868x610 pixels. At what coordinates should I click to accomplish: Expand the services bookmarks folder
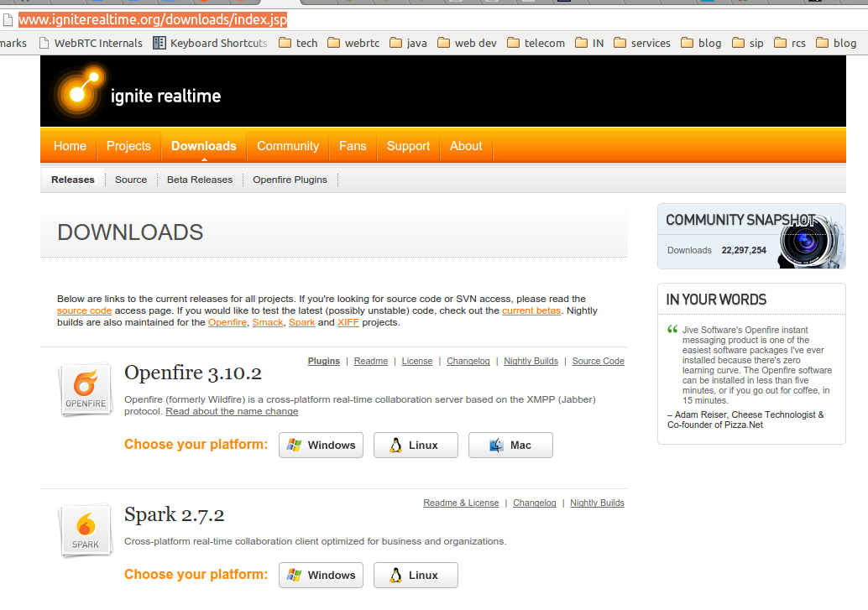642,43
